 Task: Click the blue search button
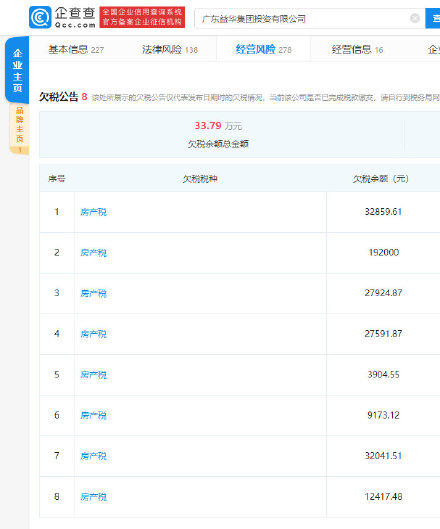click(x=433, y=19)
